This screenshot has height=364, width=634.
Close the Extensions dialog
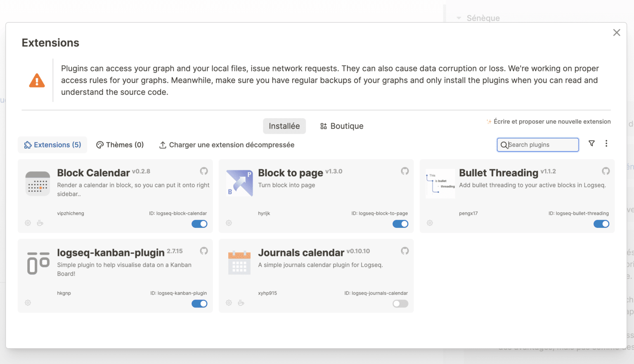tap(617, 33)
